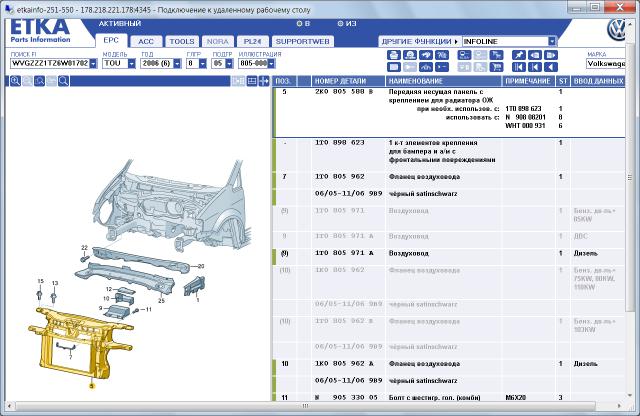Click the ST column header

coord(563,81)
